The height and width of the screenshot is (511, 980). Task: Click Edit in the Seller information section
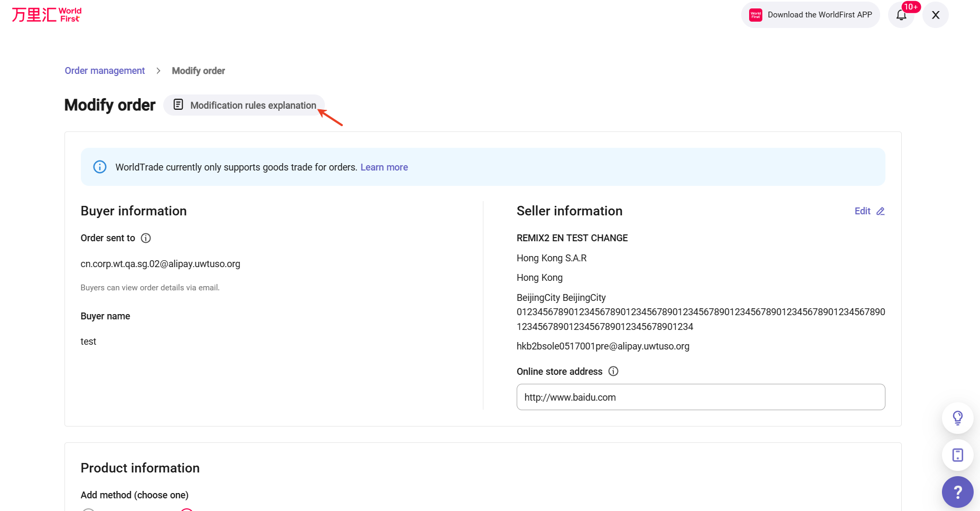[x=862, y=211]
